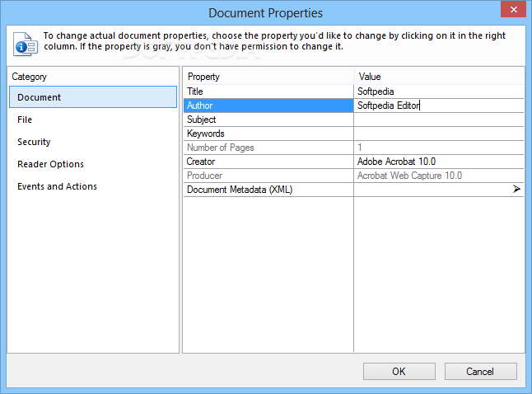Select Document Metadata (XML) property

pos(268,190)
